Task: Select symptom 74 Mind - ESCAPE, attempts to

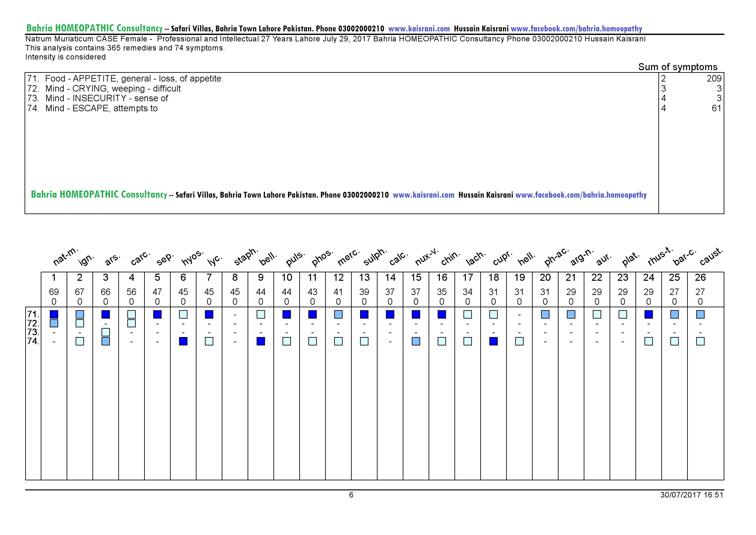Action: (92, 108)
